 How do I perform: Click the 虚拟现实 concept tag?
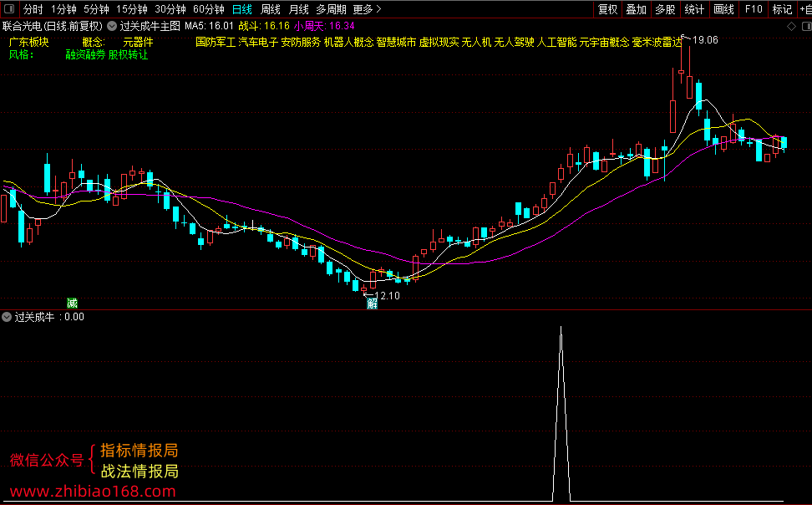click(439, 42)
